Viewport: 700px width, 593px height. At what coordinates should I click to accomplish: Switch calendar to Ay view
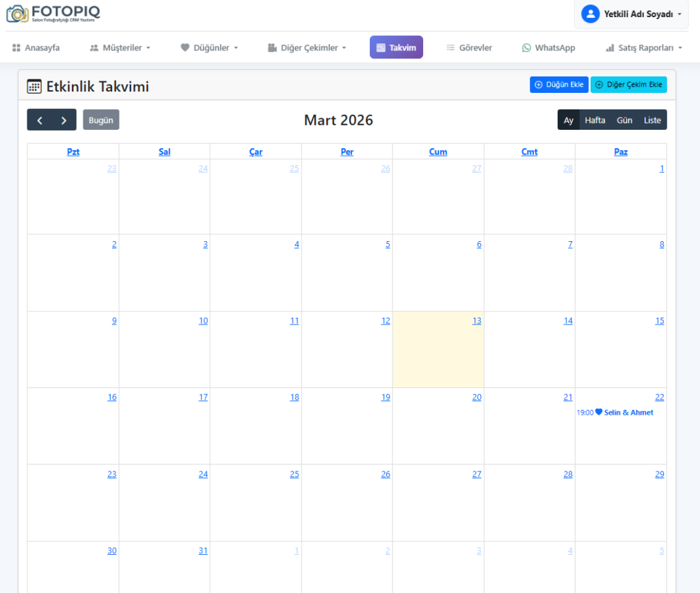coord(568,120)
